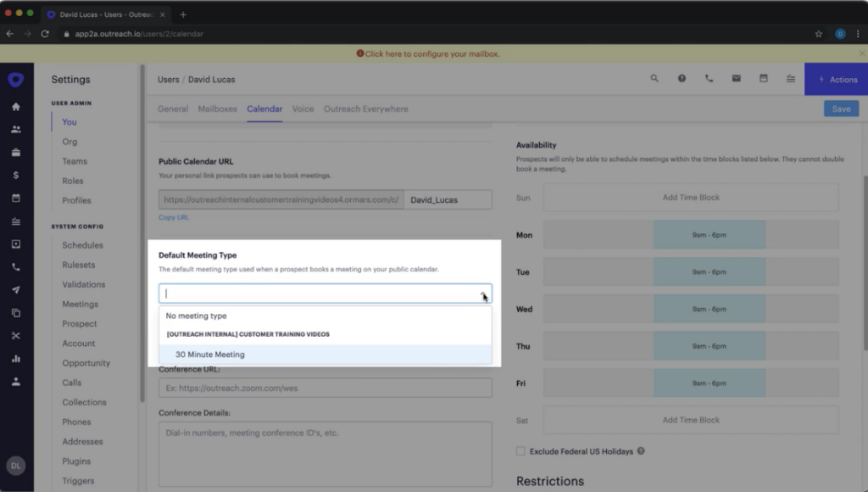This screenshot has height=492, width=868.
Task: Open the single person icon in sidebar
Action: coord(16,382)
